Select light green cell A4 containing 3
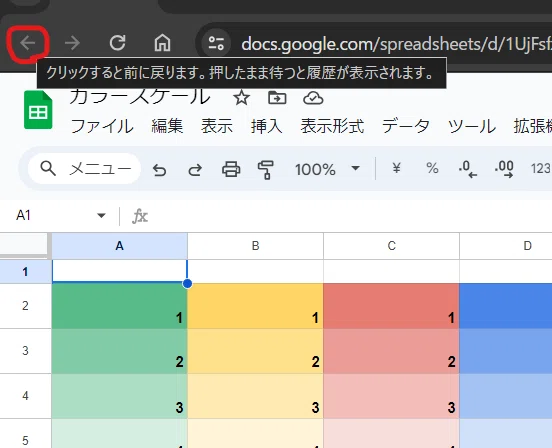This screenshot has width=552, height=448. pos(120,396)
